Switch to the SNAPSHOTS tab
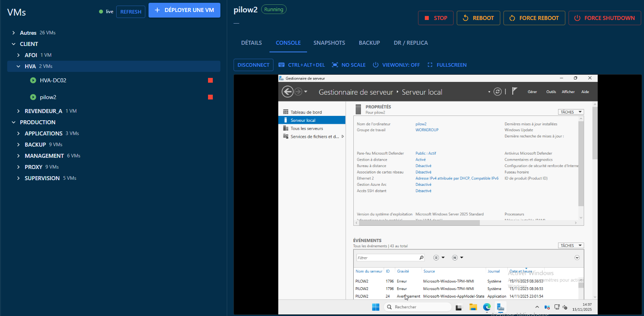This screenshot has width=644, height=316. (x=329, y=43)
